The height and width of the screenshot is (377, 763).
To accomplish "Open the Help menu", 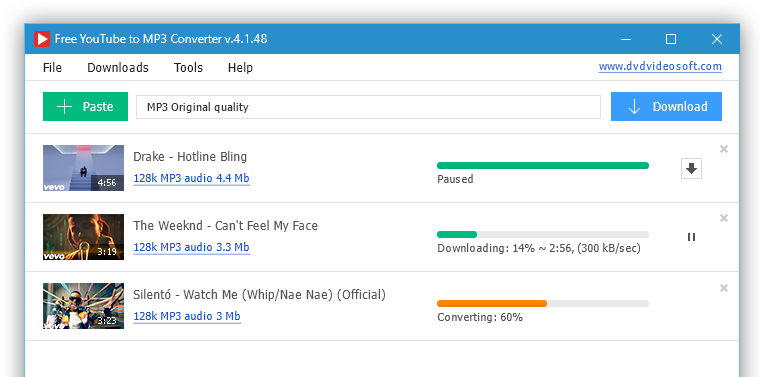I will tap(240, 68).
